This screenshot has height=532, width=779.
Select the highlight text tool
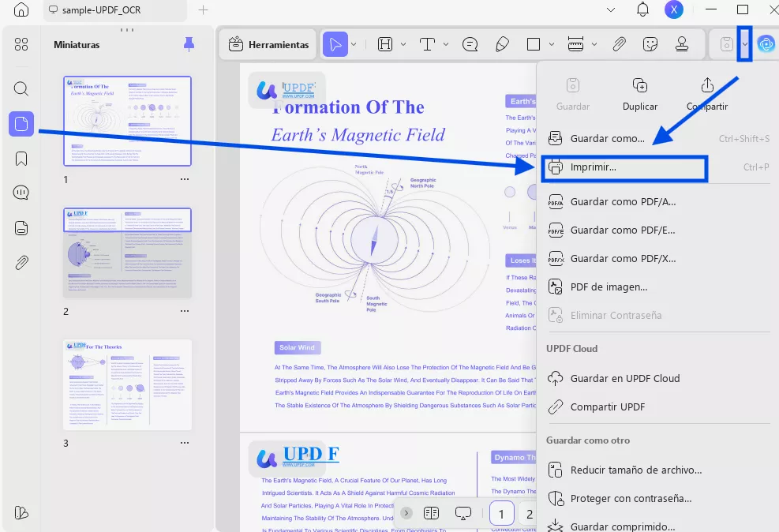tap(385, 44)
